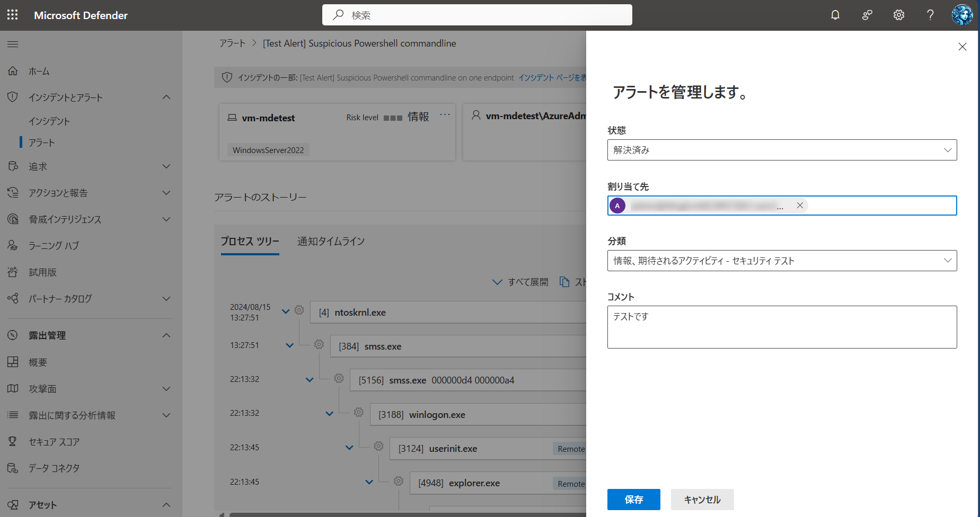Click the community people icon in header

click(867, 15)
